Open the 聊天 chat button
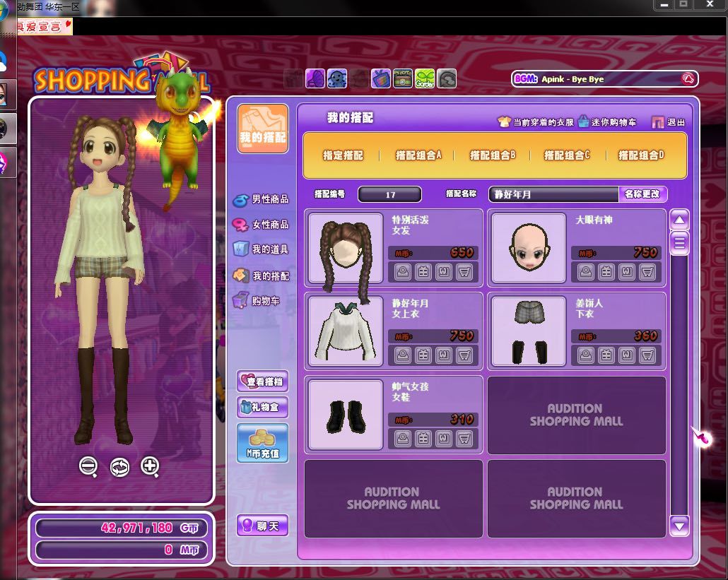 tap(263, 526)
